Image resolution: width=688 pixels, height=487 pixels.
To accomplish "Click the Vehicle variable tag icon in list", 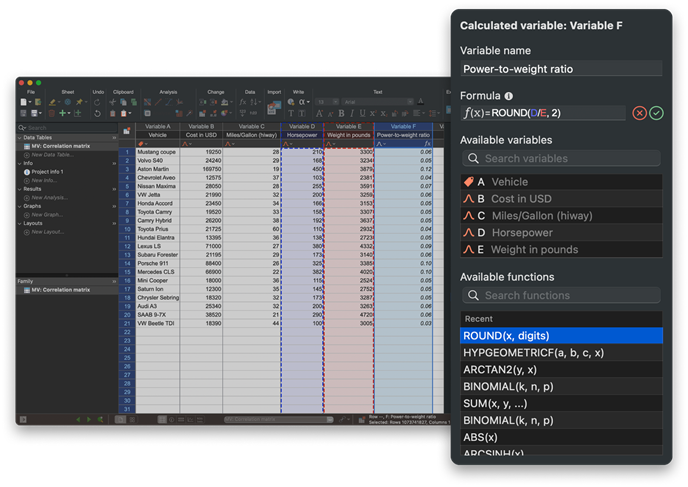I will pos(467,182).
